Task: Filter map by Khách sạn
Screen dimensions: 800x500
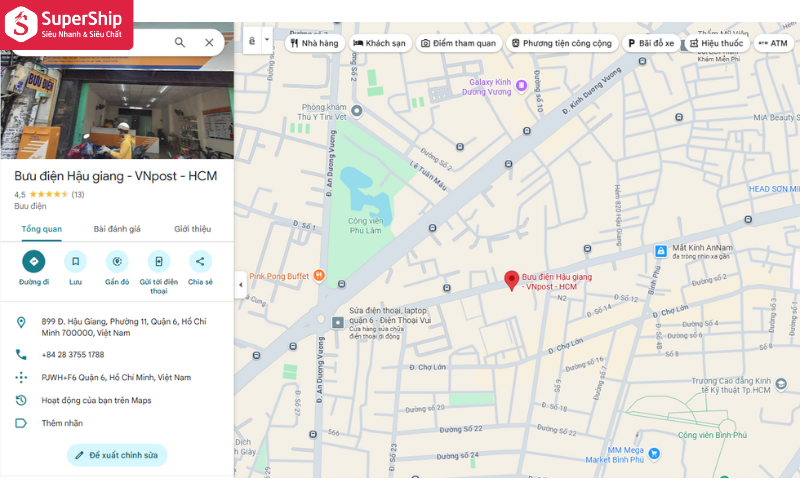Action: coord(380,43)
